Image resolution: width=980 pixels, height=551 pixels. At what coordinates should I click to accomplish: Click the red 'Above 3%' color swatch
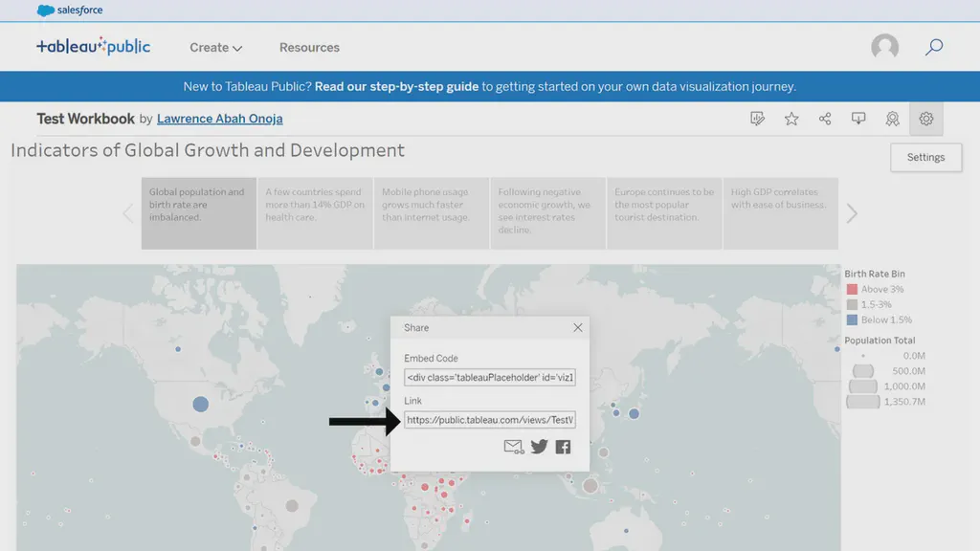[853, 288]
